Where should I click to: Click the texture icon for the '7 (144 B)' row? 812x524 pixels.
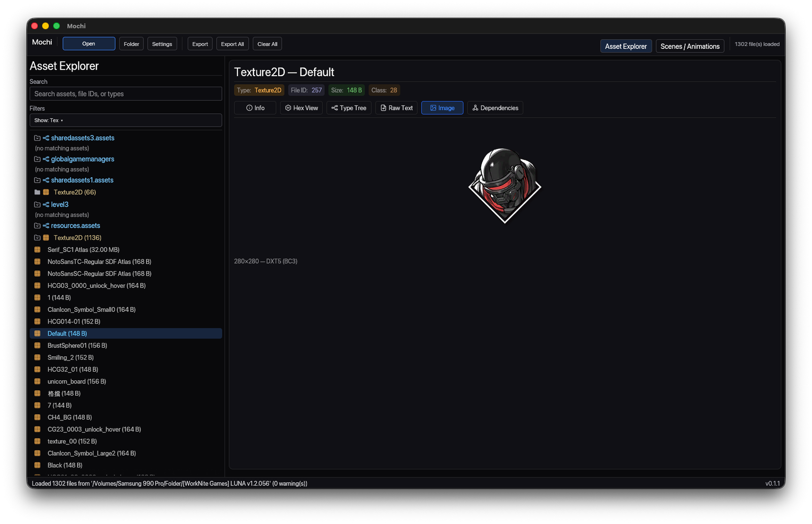[x=37, y=406]
